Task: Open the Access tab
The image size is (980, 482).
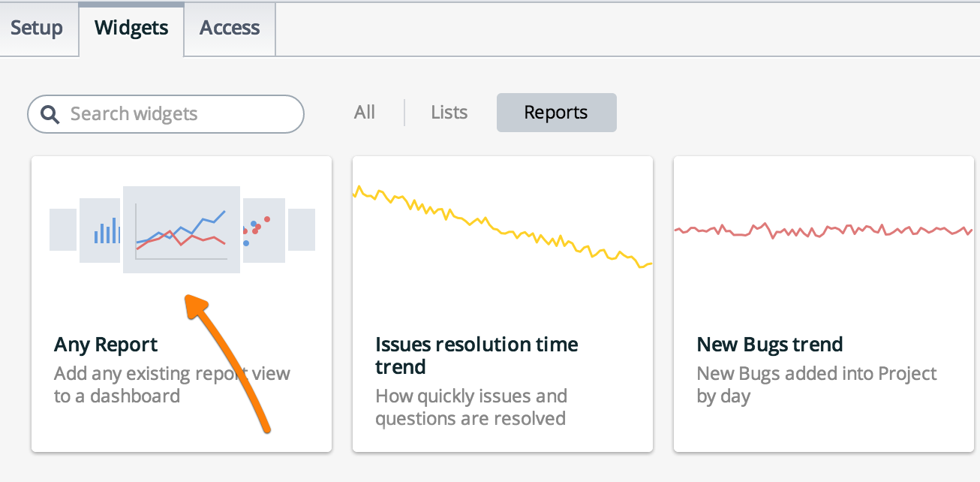Action: (x=229, y=29)
